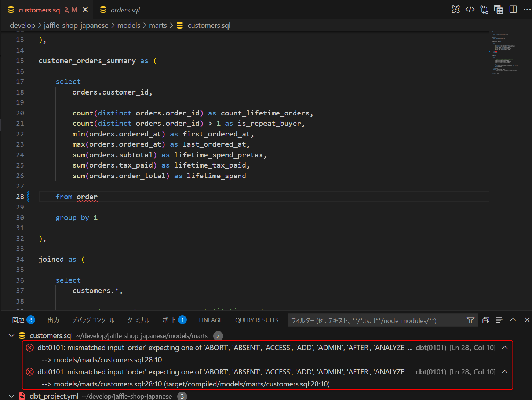The height and width of the screenshot is (400, 532).
Task: Click the customers.sql file row in problems
Action: point(266,335)
